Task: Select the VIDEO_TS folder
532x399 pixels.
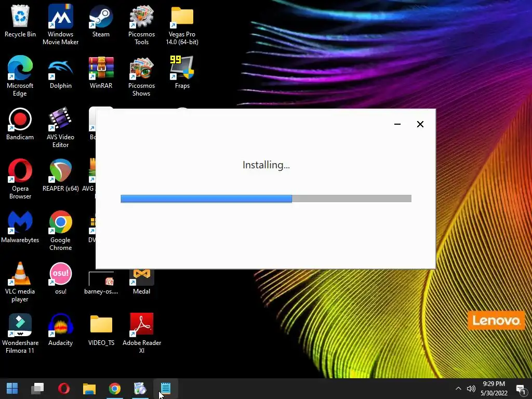Action: pyautogui.click(x=101, y=330)
